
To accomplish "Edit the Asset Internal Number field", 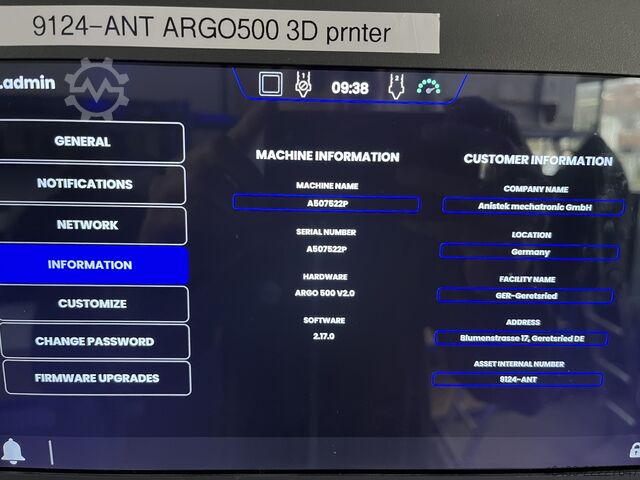I will (x=518, y=380).
